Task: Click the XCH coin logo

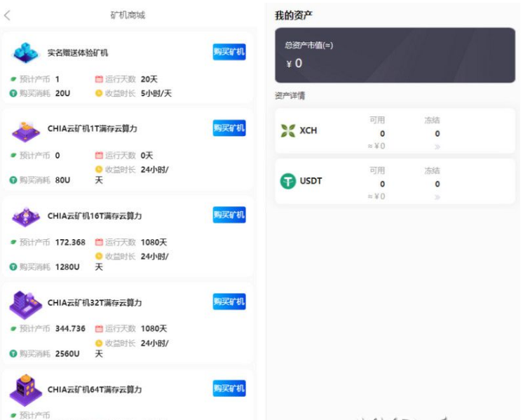Action: pyautogui.click(x=288, y=130)
